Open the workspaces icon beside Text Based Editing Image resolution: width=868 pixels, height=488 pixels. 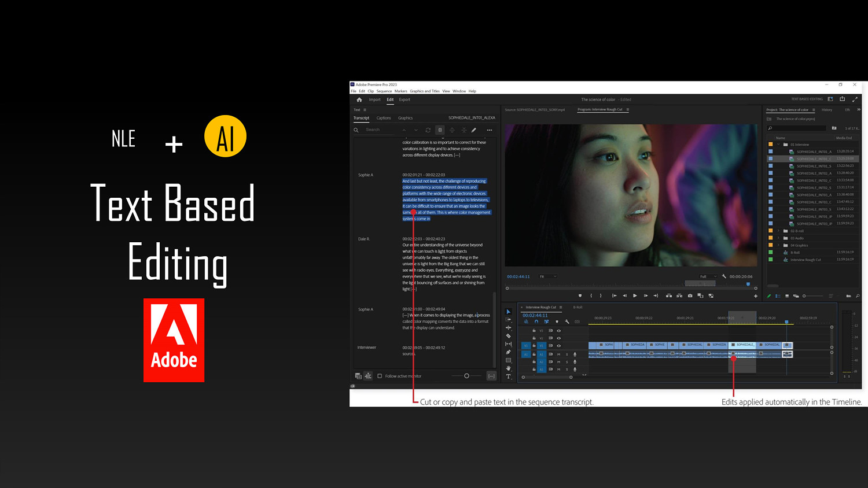coord(830,99)
